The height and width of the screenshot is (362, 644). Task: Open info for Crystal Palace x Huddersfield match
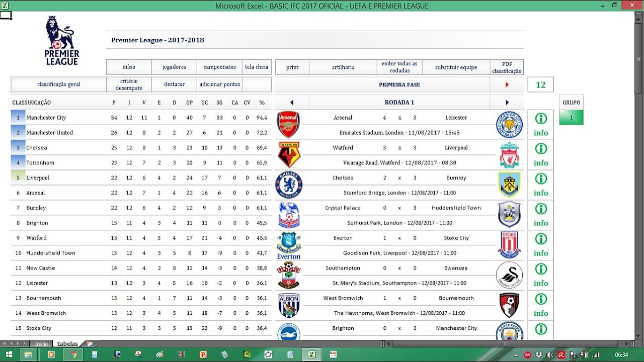pos(541,215)
